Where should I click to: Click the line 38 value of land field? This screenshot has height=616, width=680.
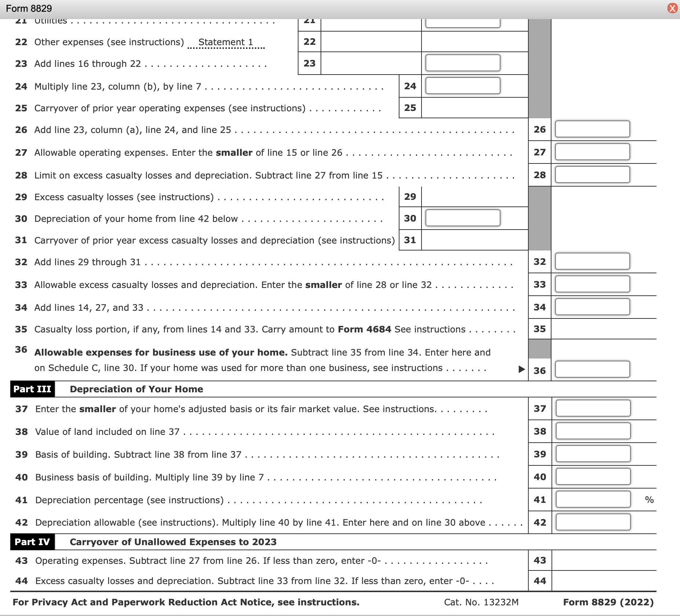(593, 431)
